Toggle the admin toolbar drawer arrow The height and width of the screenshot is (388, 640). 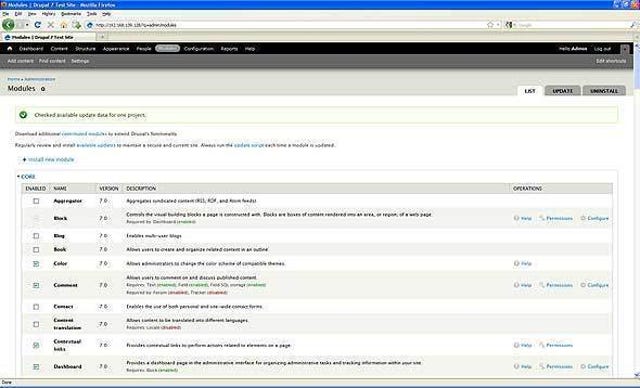pyautogui.click(x=624, y=49)
